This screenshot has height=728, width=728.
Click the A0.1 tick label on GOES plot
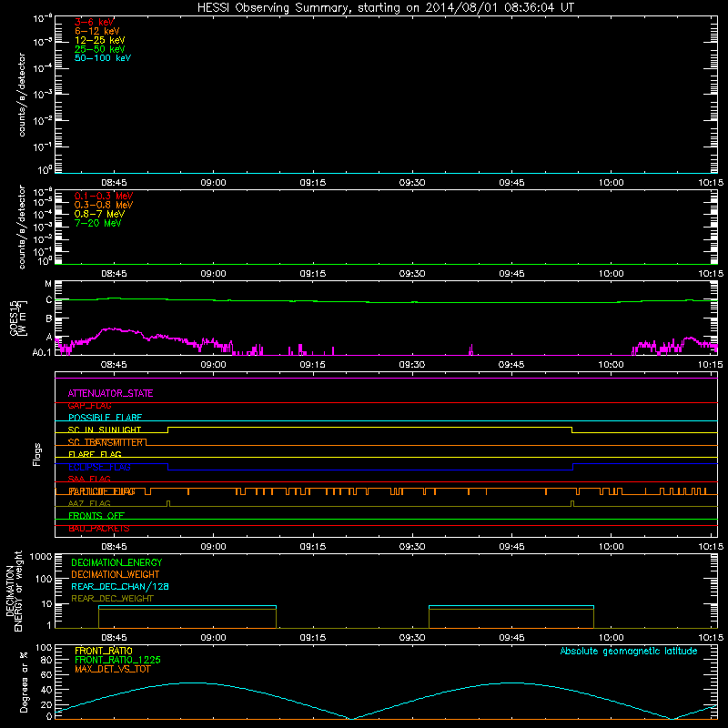42,352
